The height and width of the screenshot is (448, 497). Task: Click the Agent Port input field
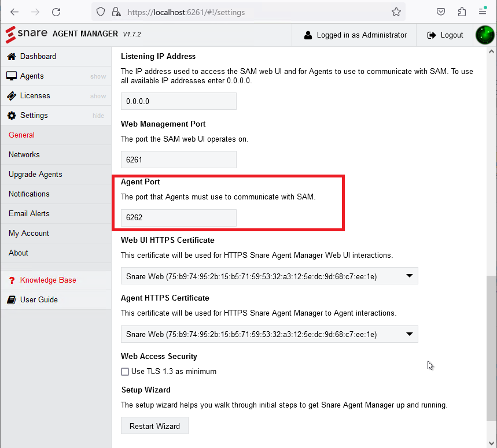[x=178, y=217]
